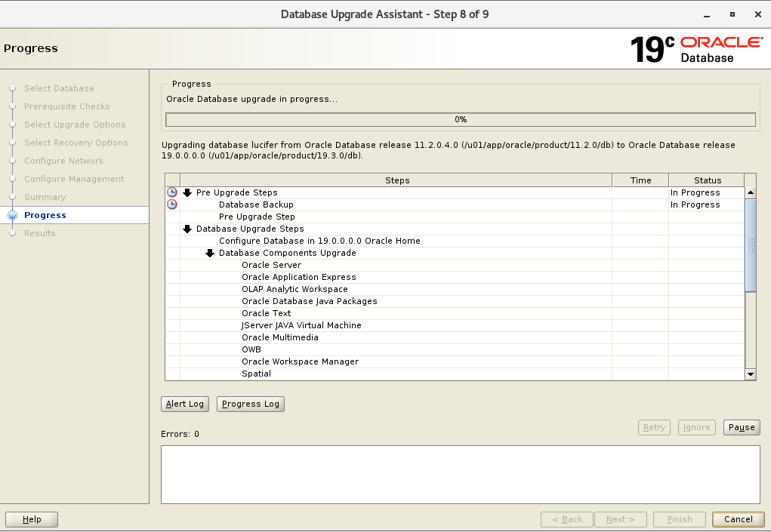Select the Oracle Server row
The height and width of the screenshot is (532, 771).
pyautogui.click(x=455, y=265)
